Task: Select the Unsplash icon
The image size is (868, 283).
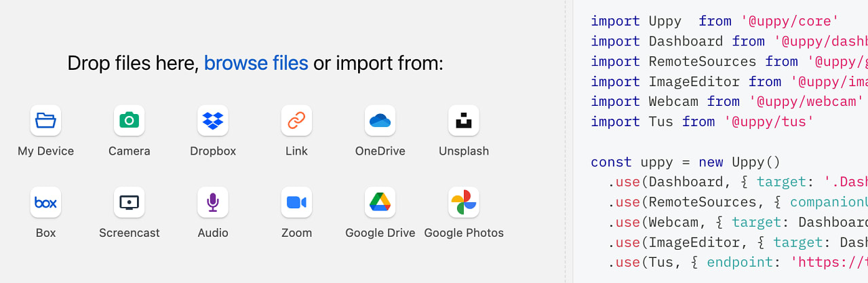Action: (x=464, y=121)
